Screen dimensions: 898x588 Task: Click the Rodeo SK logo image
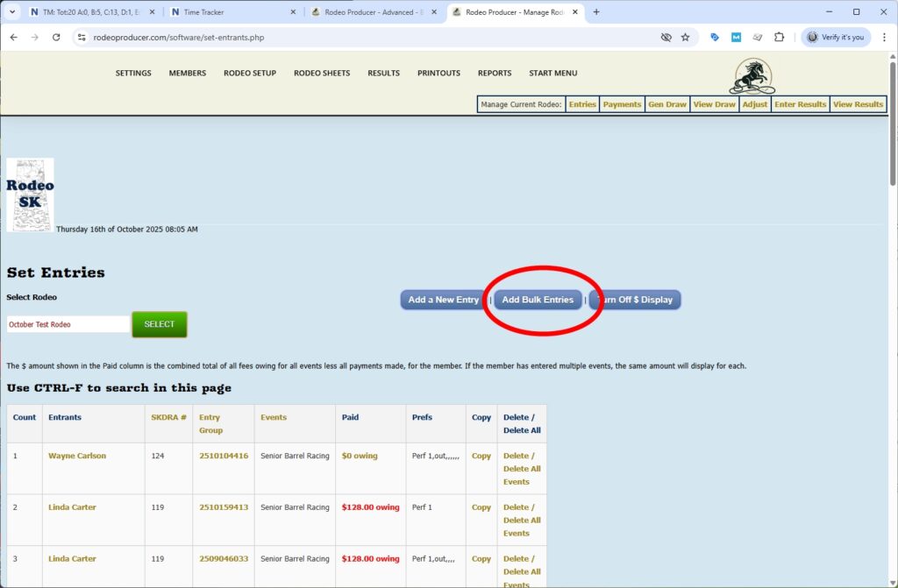[x=30, y=194]
